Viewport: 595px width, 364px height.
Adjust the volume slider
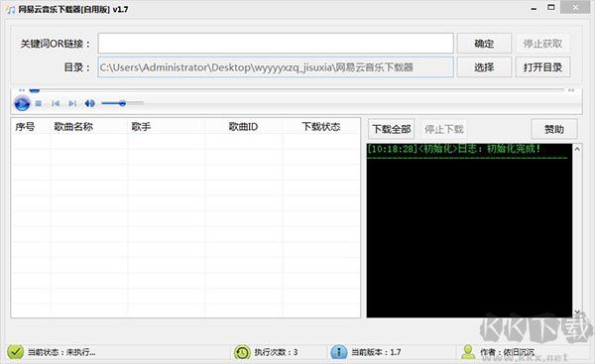pos(122,103)
